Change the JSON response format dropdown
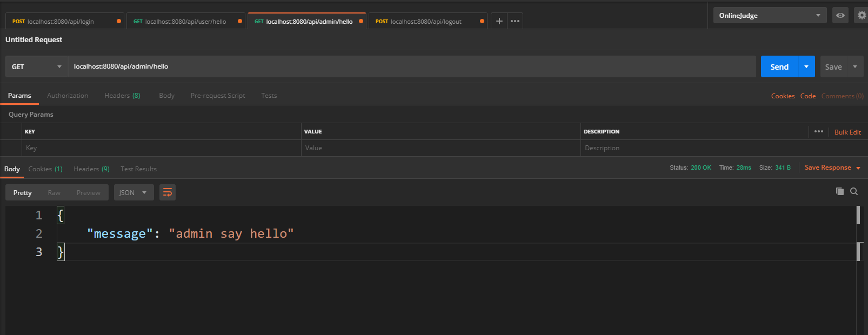This screenshot has height=335, width=868. [133, 192]
